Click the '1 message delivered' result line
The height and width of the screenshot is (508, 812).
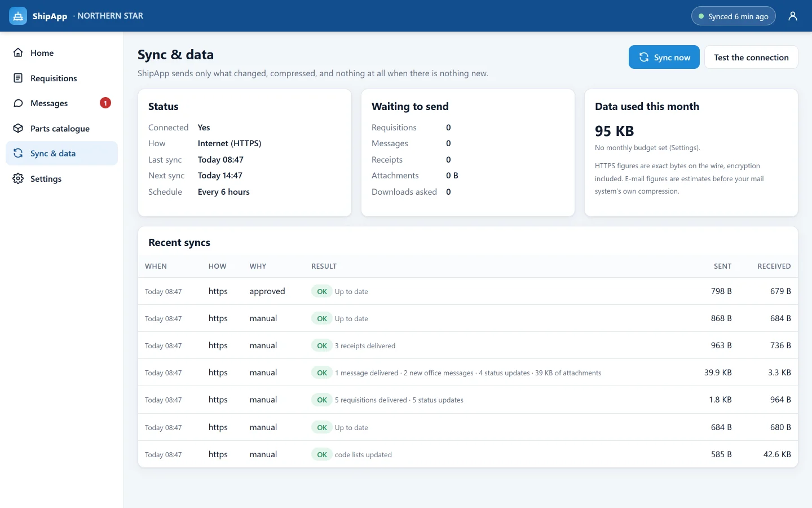468,373
